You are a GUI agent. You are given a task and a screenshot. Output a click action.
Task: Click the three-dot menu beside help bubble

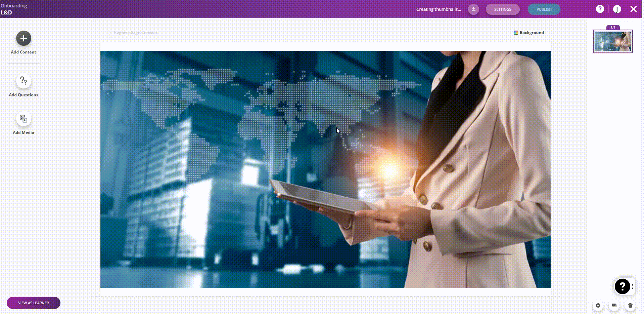point(633,286)
